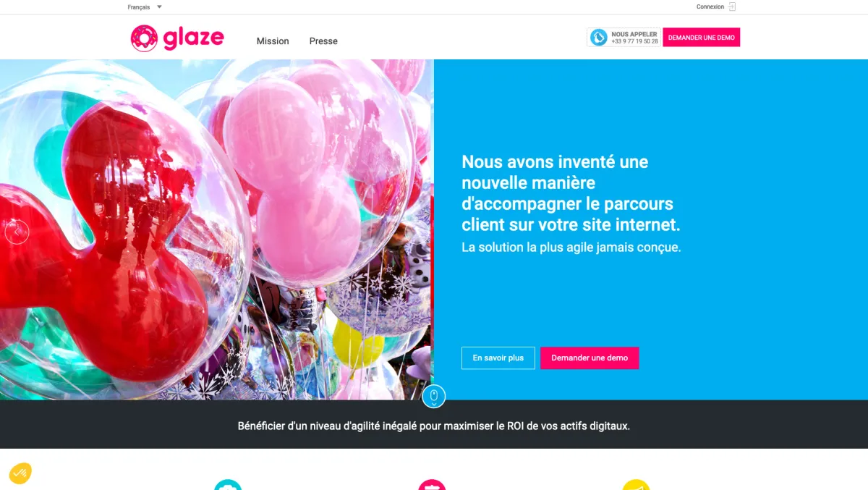Open the Mission menu item

click(273, 41)
